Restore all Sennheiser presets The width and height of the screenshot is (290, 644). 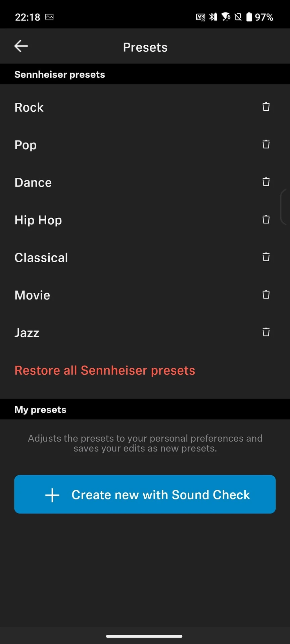[105, 370]
